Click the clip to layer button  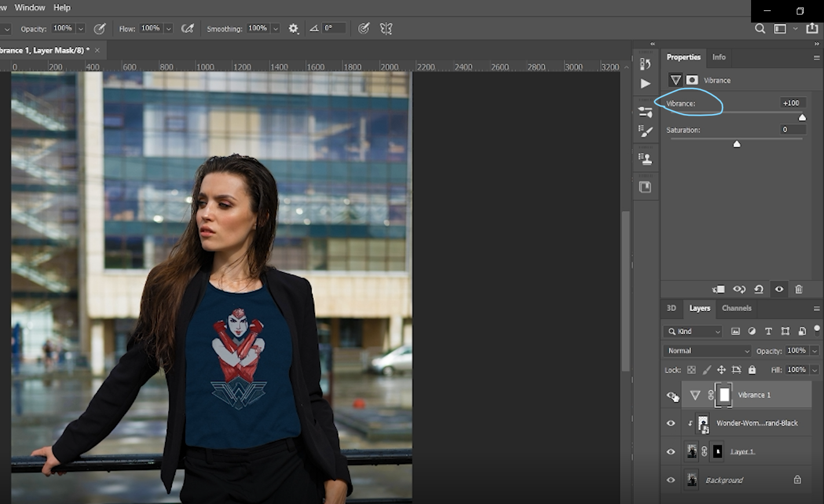[x=719, y=289]
